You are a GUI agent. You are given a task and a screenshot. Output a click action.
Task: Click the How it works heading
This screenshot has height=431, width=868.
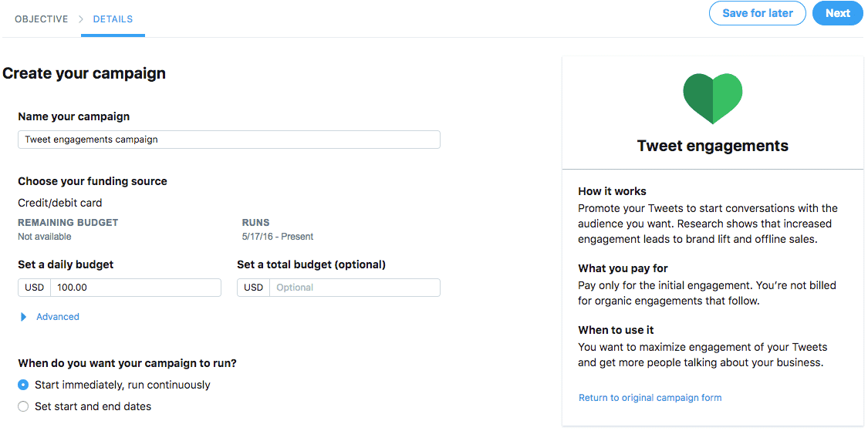(x=613, y=191)
